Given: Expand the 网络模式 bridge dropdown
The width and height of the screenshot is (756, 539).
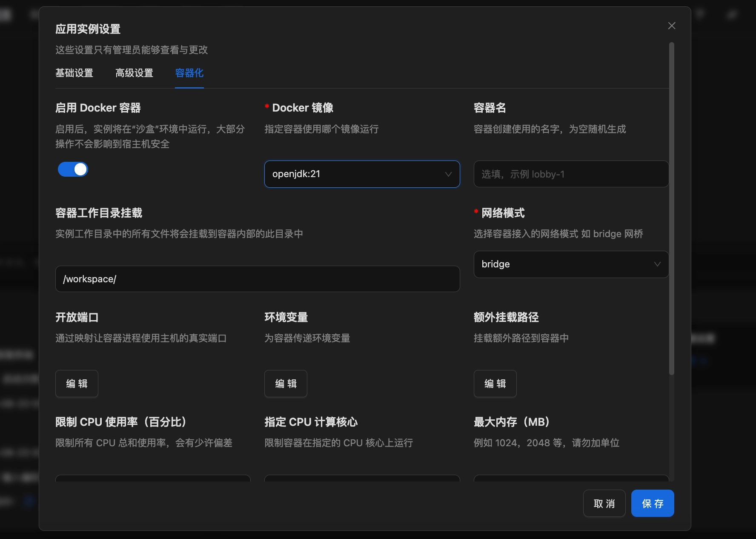Looking at the screenshot, I should [x=562, y=264].
